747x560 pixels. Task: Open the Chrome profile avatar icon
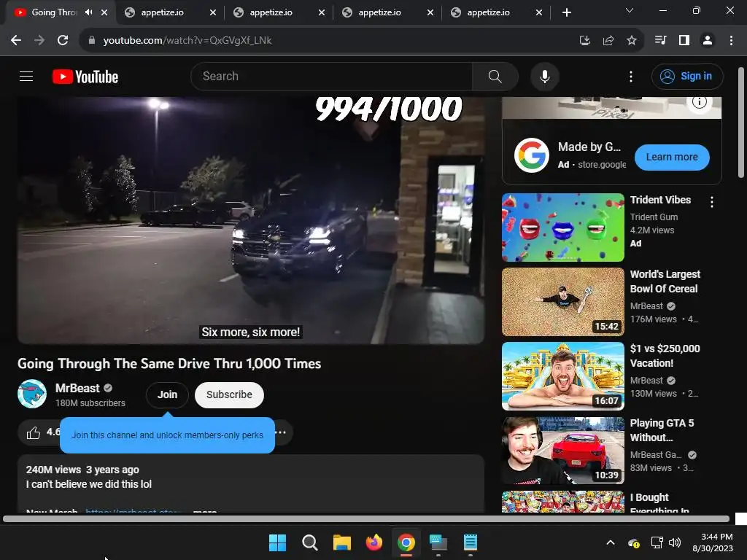pos(708,41)
